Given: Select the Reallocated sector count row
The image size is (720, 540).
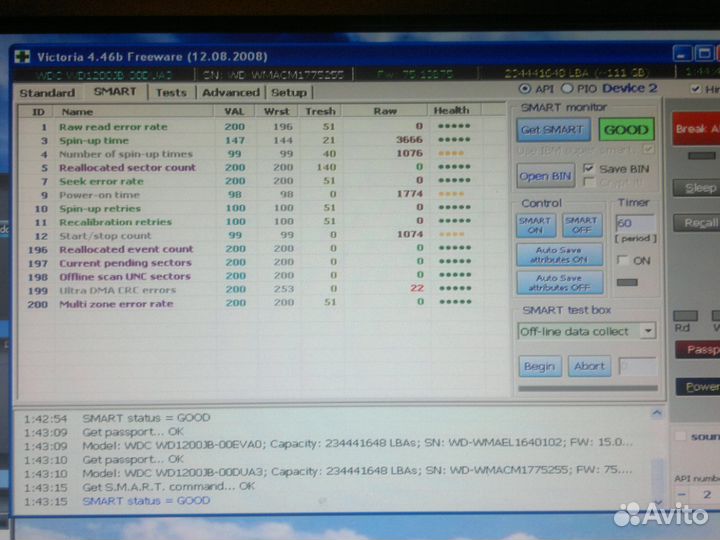Looking at the screenshot, I should [x=262, y=167].
